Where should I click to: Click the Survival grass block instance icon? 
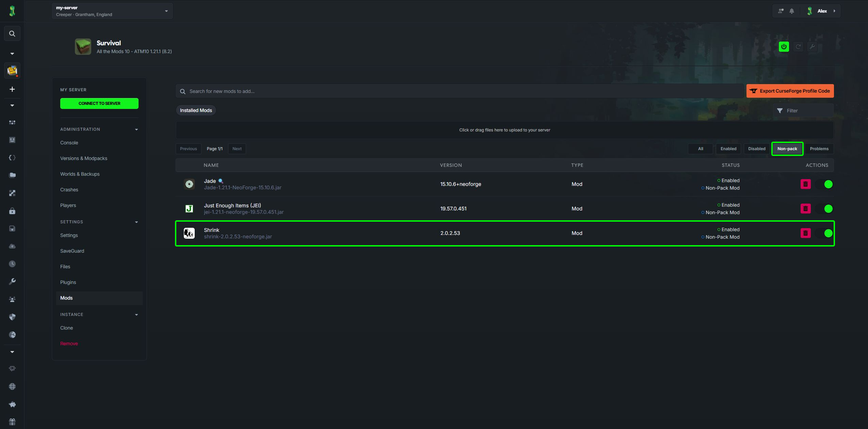[83, 47]
